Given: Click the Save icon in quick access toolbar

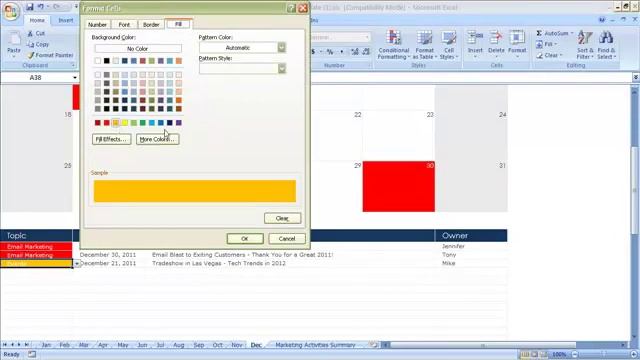Looking at the screenshot, I should [29, 7].
